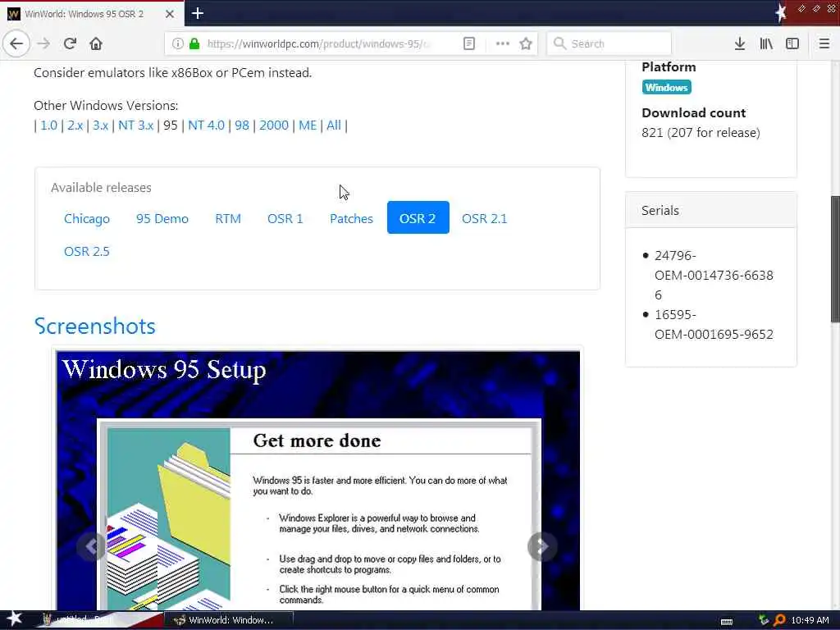Image resolution: width=840 pixels, height=630 pixels.
Task: Switch to untitled taskbar window
Action: click(99, 620)
